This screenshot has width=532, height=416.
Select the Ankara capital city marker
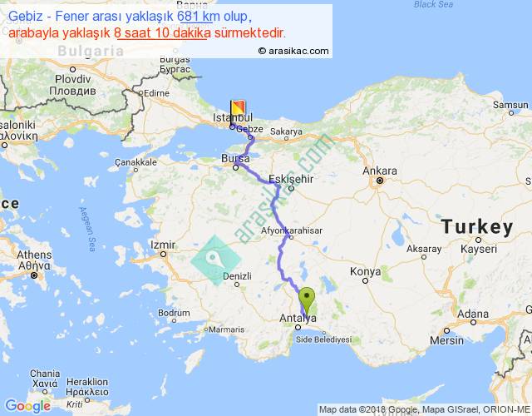[x=380, y=181]
